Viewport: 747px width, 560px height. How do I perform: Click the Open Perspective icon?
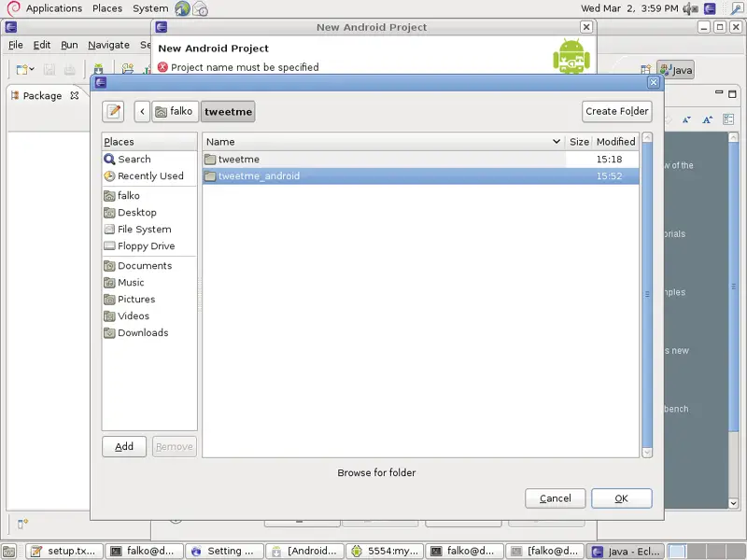(x=645, y=70)
